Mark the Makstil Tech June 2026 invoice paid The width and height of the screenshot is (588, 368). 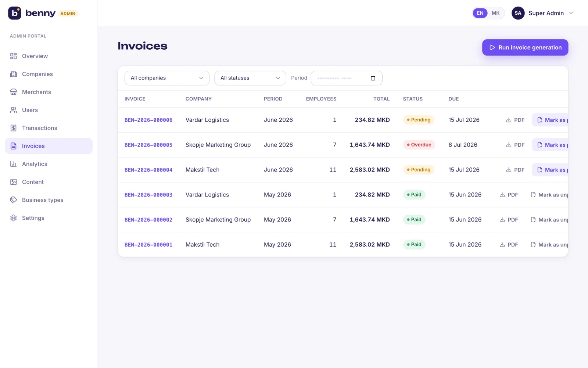point(551,170)
